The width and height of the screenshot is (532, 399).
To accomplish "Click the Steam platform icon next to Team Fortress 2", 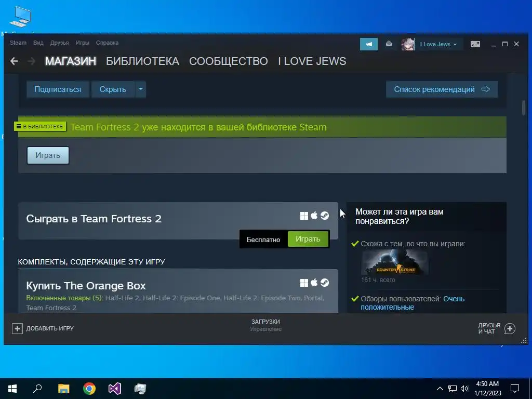I will pyautogui.click(x=325, y=216).
